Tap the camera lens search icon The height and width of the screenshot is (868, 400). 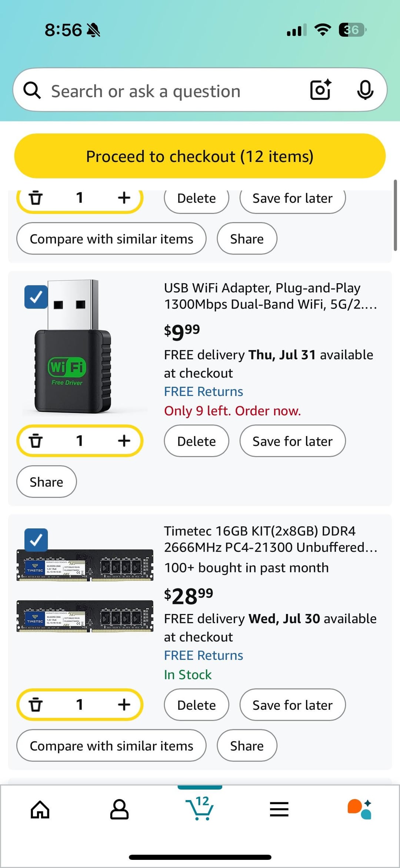pyautogui.click(x=321, y=90)
